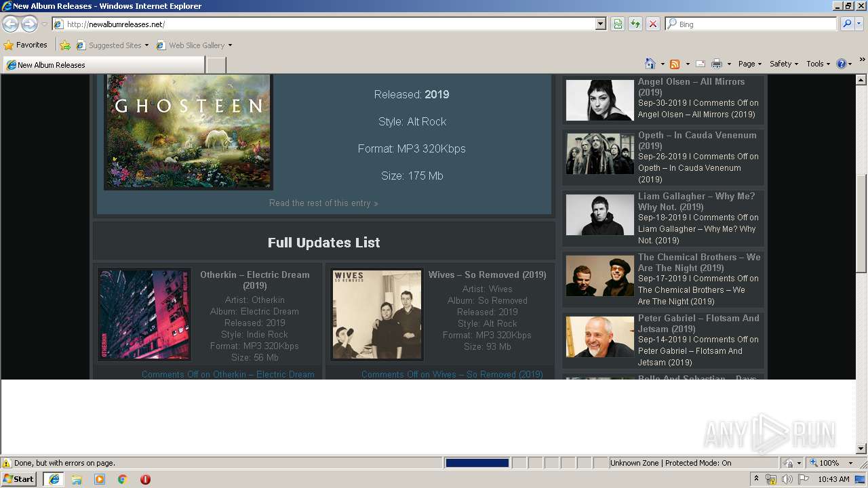Open the Help question mark icon

[842, 64]
